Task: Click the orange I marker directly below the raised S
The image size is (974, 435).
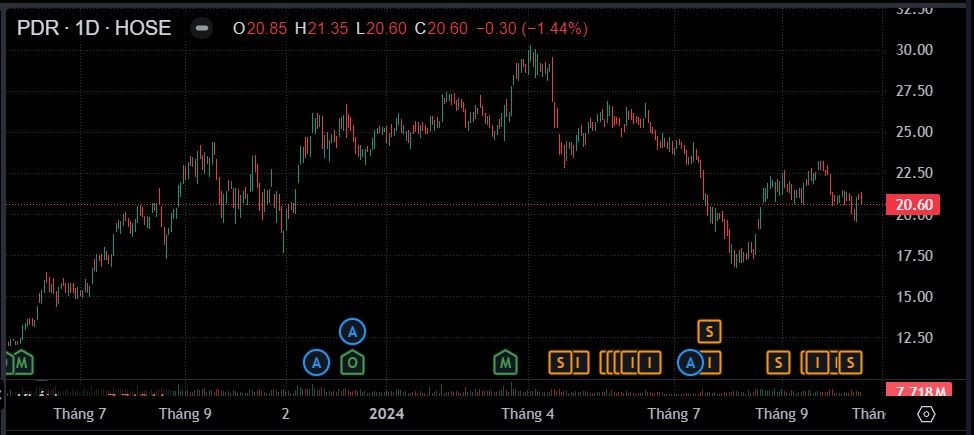Action: point(709,362)
